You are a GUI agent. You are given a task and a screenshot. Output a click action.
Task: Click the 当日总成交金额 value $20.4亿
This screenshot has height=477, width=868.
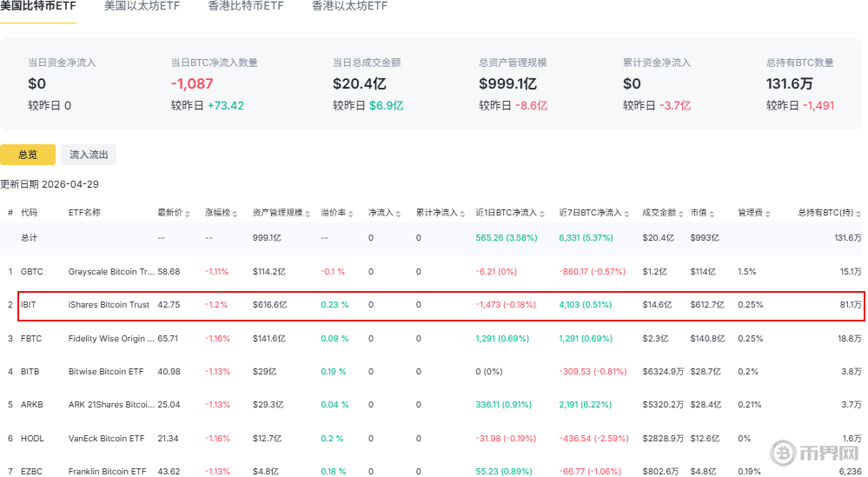click(x=359, y=83)
